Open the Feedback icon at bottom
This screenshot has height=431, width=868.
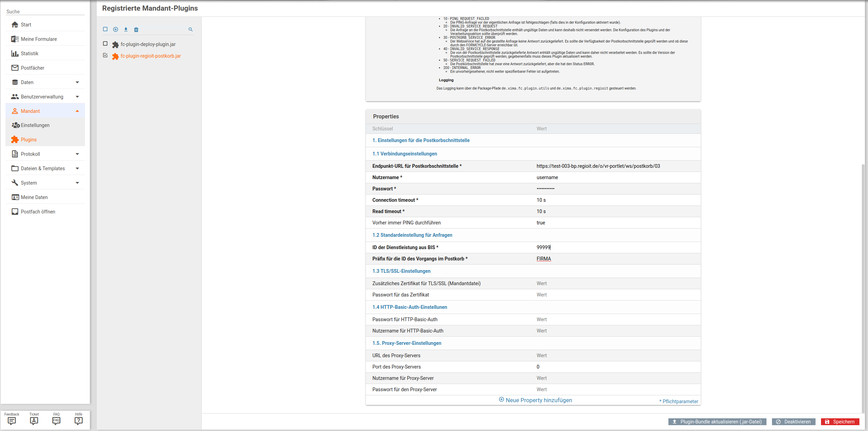point(12,420)
